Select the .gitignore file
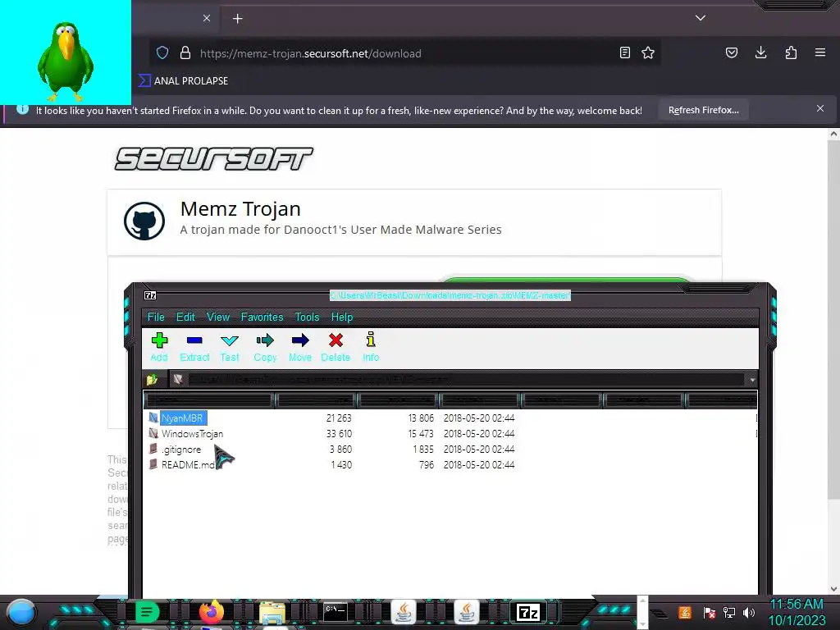 click(x=176, y=449)
